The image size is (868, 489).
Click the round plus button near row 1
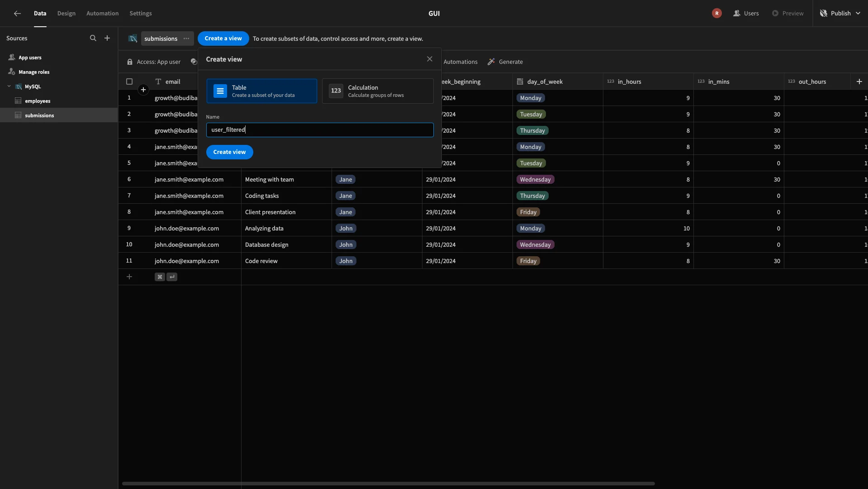[x=143, y=90]
